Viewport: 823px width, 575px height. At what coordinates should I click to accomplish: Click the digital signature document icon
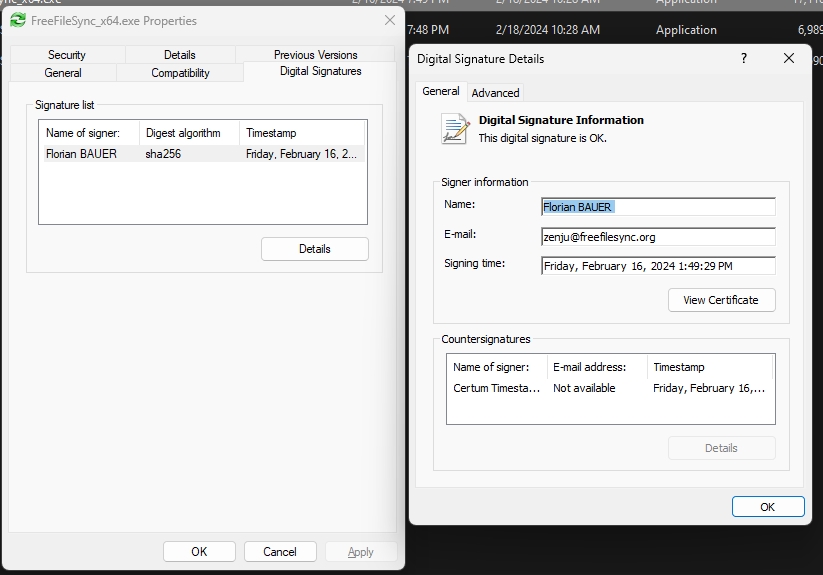coord(455,129)
